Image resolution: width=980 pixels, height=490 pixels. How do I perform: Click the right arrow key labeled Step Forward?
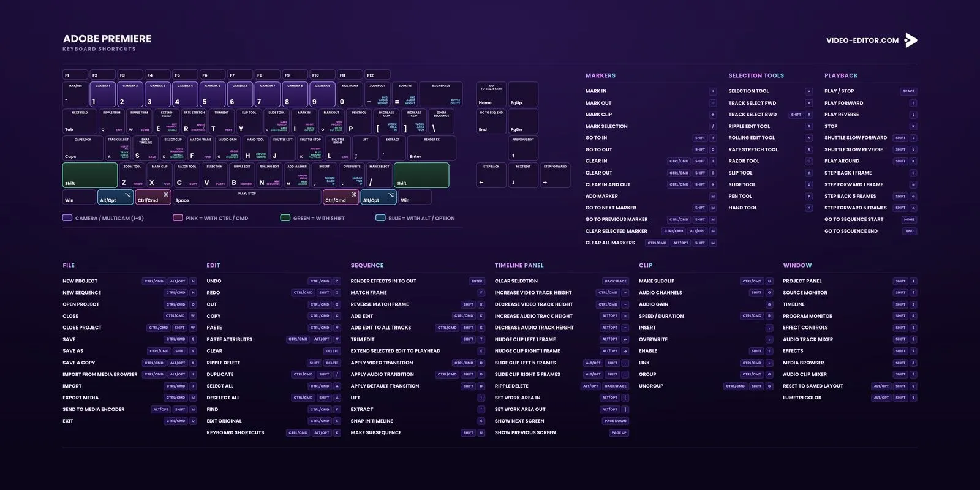(555, 175)
